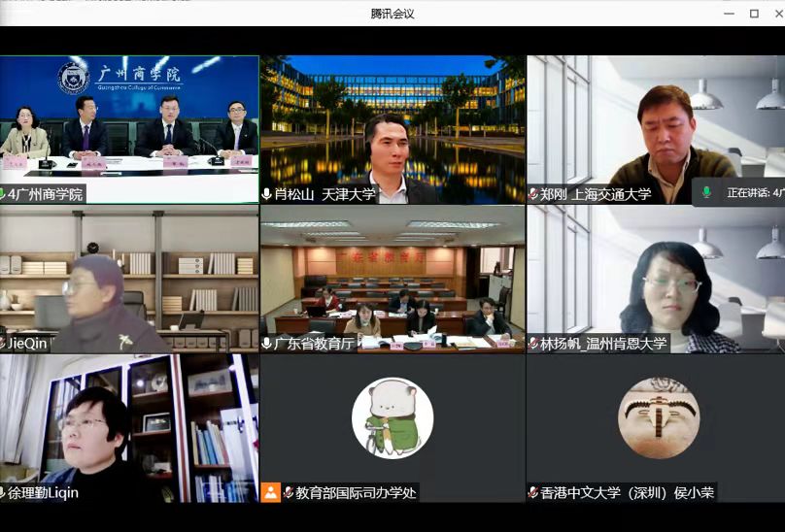Click green mic icon in speaking indicator

[x=707, y=193]
